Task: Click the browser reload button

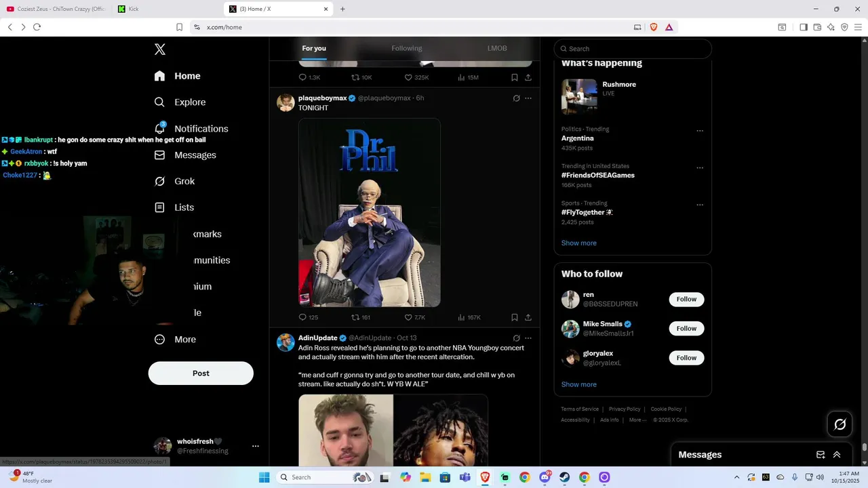Action: 37,27
